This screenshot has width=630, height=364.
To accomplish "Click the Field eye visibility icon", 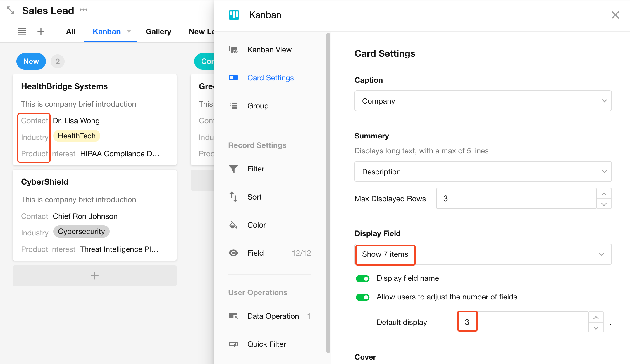I will [x=233, y=253].
